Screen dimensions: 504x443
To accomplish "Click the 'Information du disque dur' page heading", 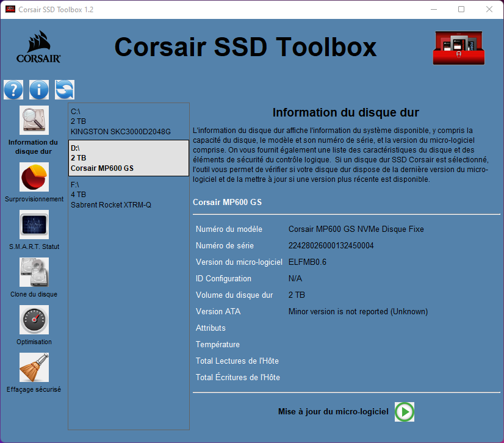I will 346,112.
